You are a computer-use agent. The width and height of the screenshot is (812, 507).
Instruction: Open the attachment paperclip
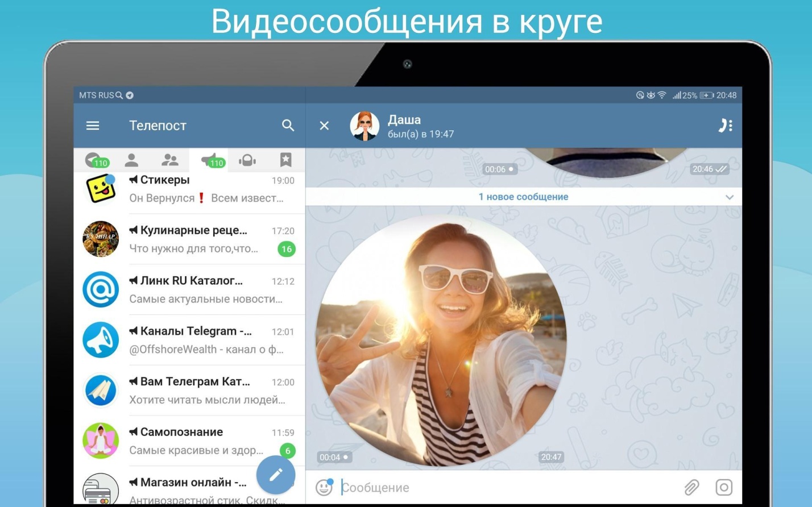(x=691, y=487)
